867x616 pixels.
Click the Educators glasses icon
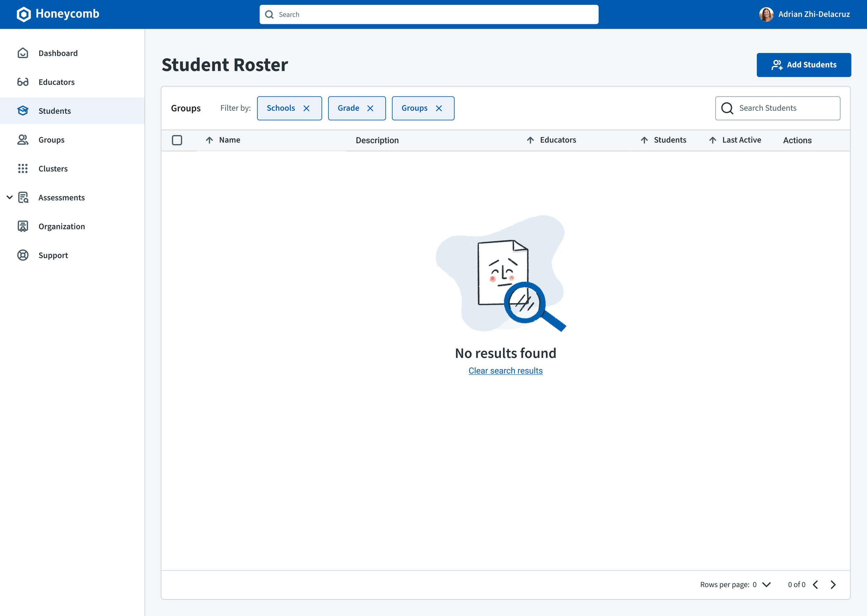coord(23,82)
